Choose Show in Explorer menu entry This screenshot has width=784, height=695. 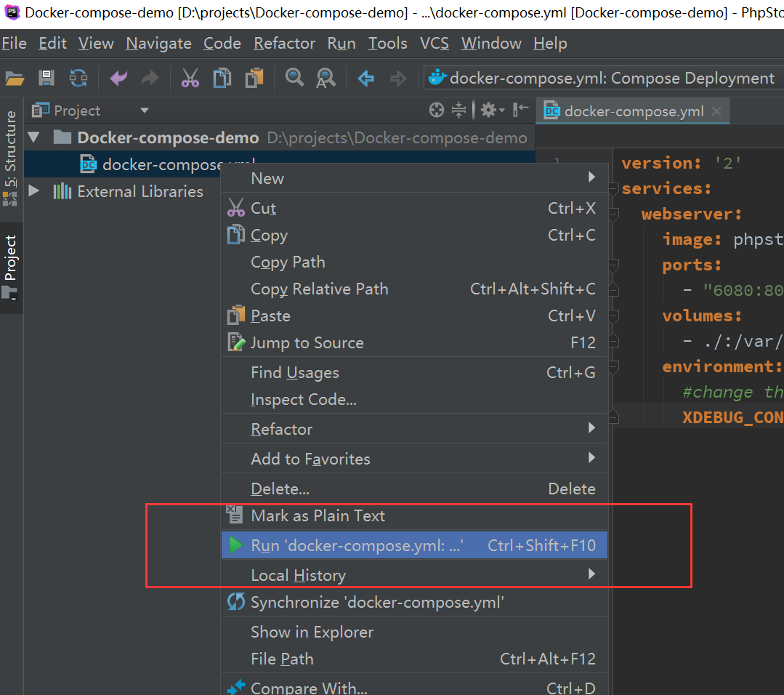[x=312, y=632]
